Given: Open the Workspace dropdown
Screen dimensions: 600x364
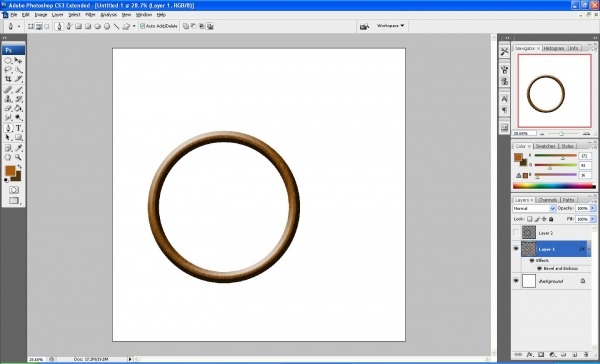Looking at the screenshot, I should (390, 26).
